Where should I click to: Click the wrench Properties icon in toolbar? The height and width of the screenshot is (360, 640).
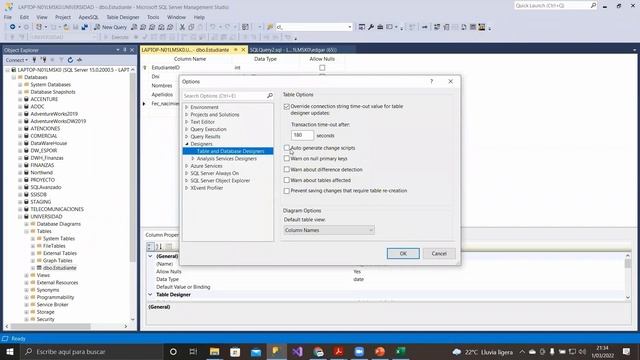tap(371, 27)
